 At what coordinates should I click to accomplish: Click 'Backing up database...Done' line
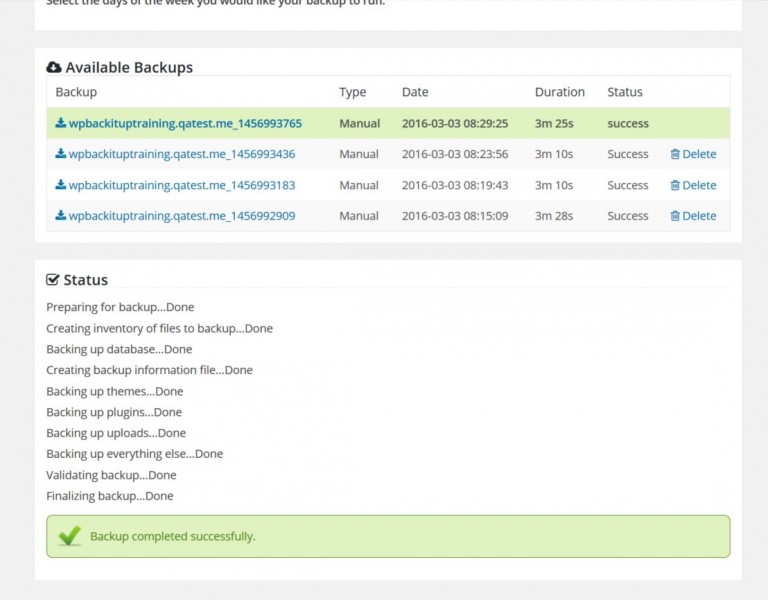(x=119, y=349)
